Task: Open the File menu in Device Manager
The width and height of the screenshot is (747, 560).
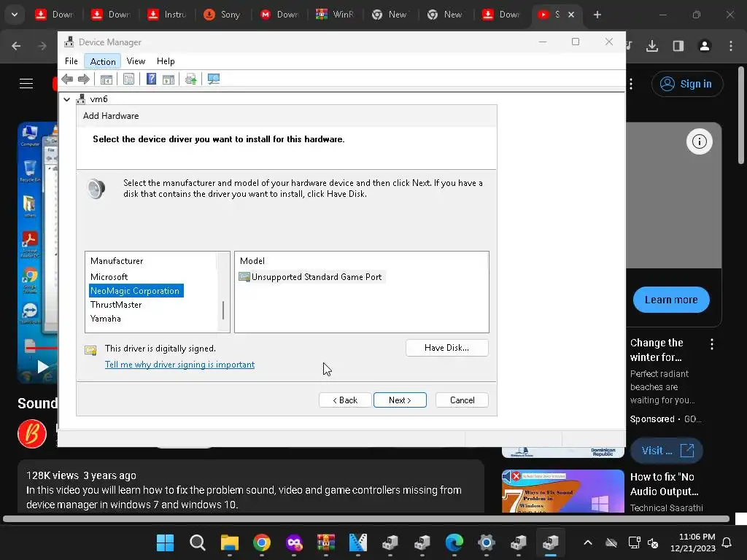Action: click(x=71, y=61)
